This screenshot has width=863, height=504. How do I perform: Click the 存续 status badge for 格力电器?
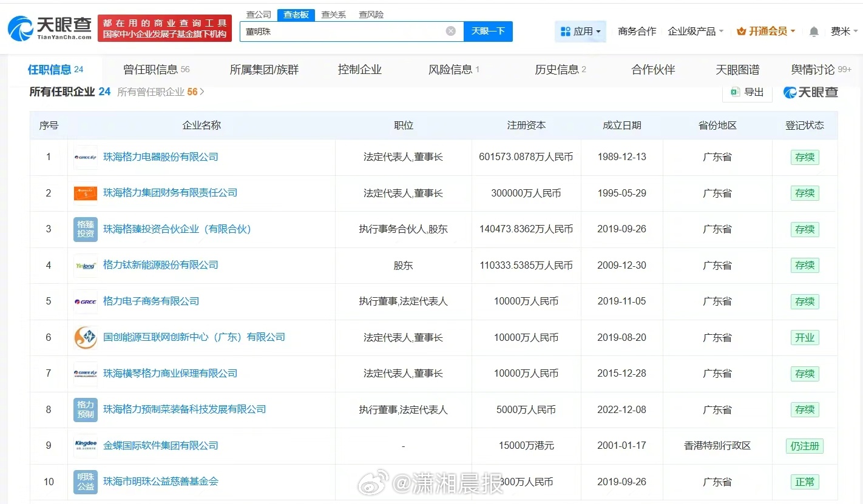point(805,156)
